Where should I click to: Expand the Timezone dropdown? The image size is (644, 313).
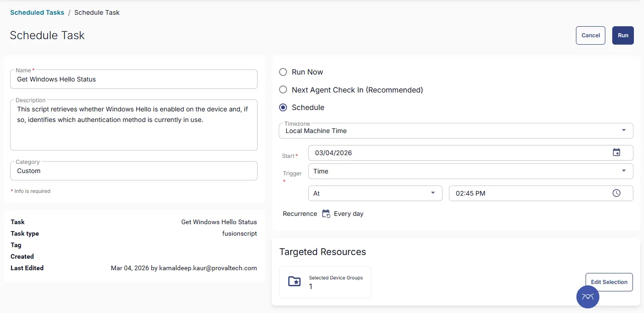click(623, 131)
